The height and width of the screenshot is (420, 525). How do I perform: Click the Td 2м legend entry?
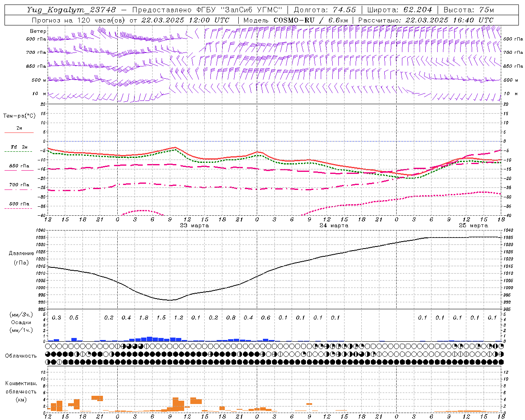[x=19, y=147]
